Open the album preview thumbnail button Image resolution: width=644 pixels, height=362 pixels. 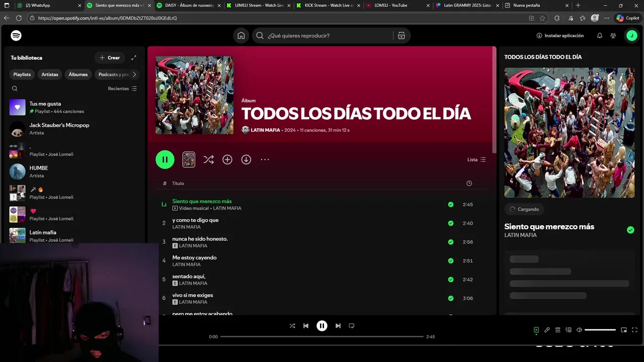click(189, 159)
